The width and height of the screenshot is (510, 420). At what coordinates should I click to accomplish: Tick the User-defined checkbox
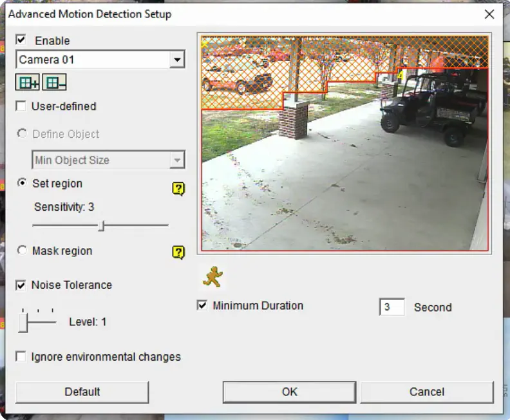21,106
